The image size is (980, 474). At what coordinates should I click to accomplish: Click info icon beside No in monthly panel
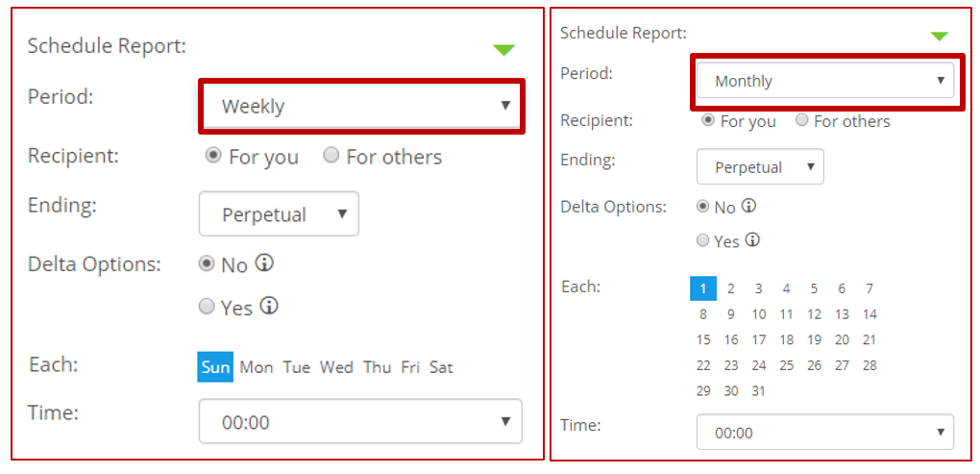pos(748,206)
